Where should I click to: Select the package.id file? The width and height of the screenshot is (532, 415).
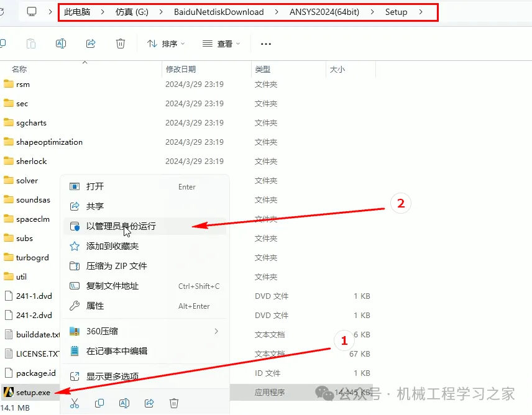pyautogui.click(x=36, y=373)
